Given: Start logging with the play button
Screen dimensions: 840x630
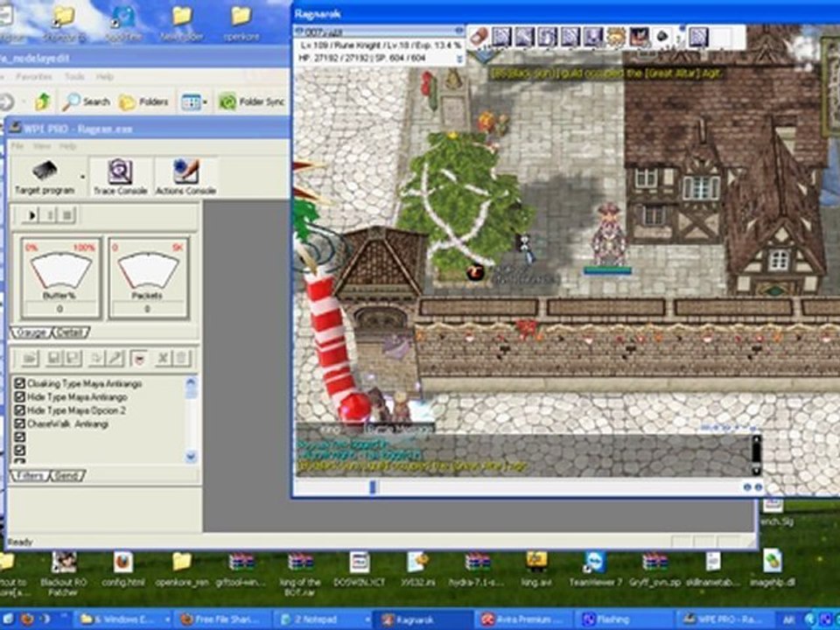Looking at the screenshot, I should click(31, 215).
